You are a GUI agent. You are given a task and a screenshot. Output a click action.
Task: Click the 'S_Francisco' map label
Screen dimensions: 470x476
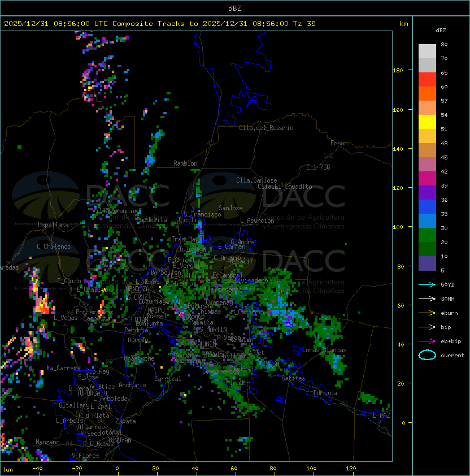pyautogui.click(x=202, y=214)
